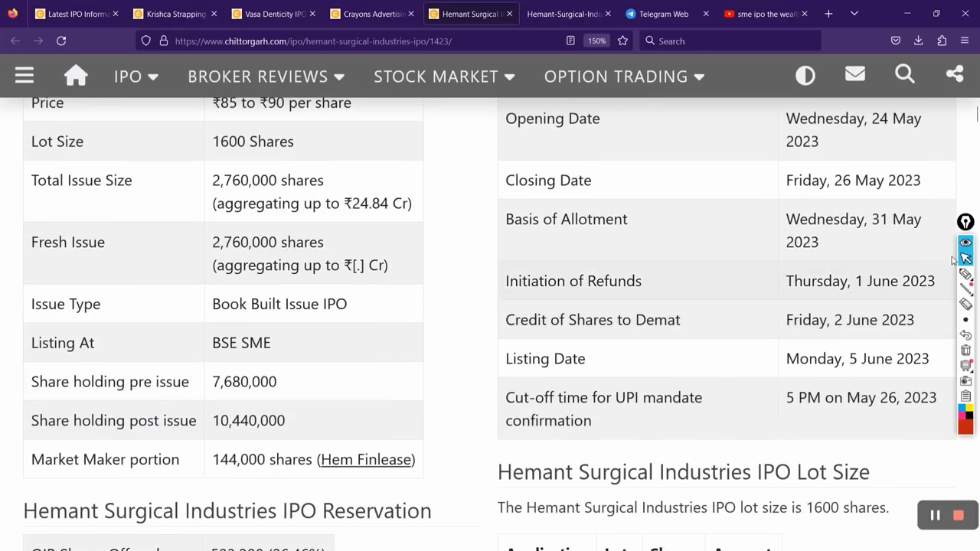Open the site hamburger menu

click(x=24, y=75)
